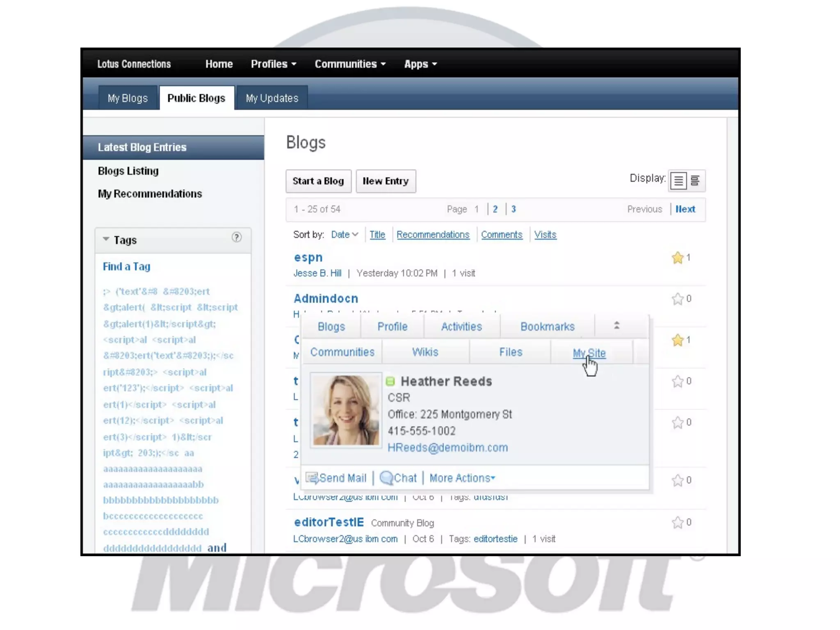The image size is (840, 630).
Task: Open the HReeds@demoibm.com email link
Action: tap(447, 447)
